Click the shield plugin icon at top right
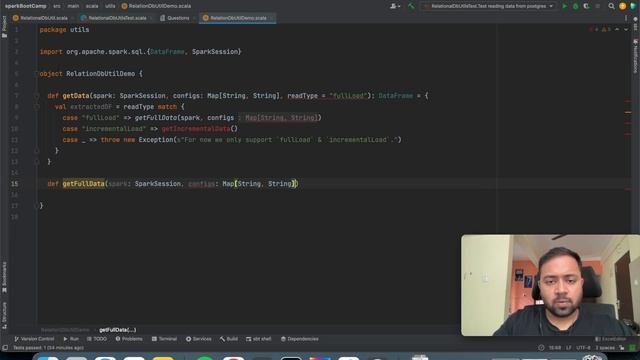The width and height of the screenshot is (640, 360). [x=633, y=6]
